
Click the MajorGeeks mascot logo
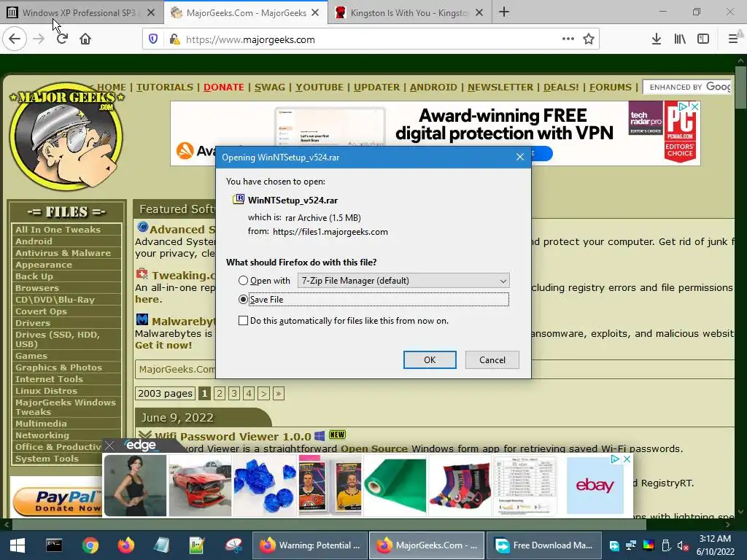click(66, 136)
